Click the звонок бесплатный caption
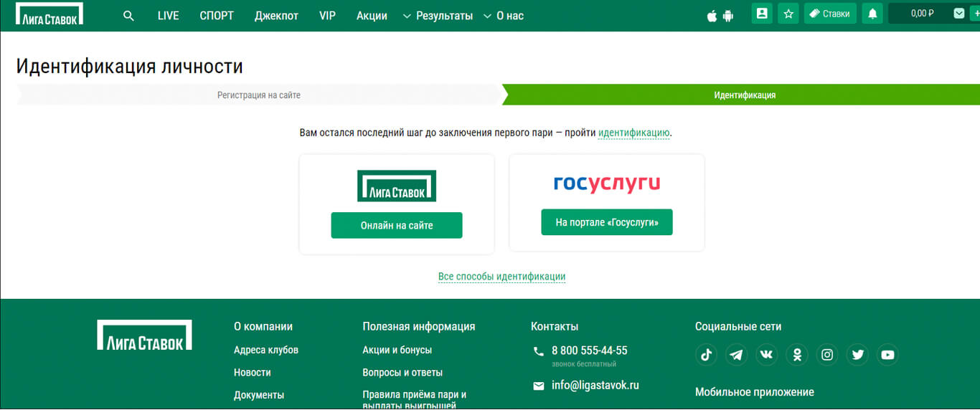Image resolution: width=980 pixels, height=410 pixels. [584, 364]
